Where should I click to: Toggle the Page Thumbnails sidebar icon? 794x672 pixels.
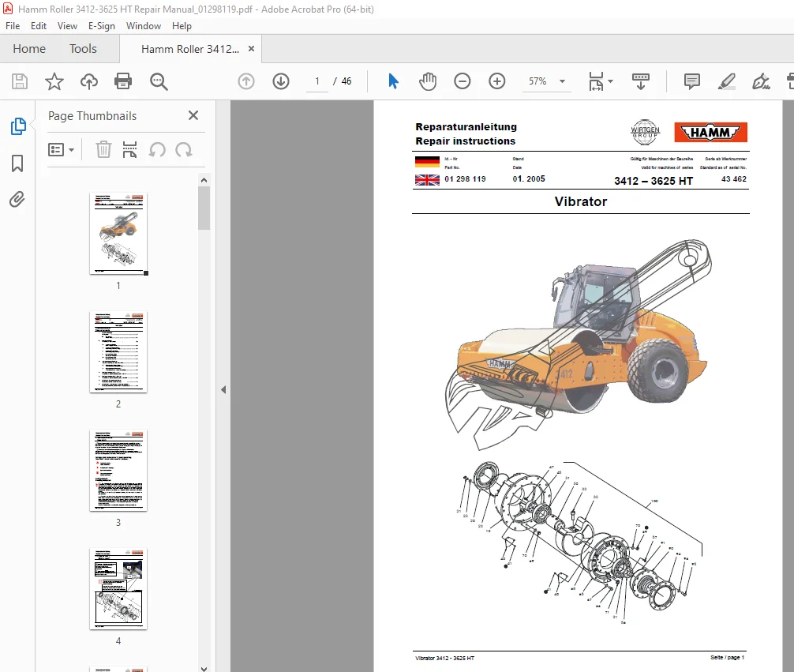(x=17, y=126)
